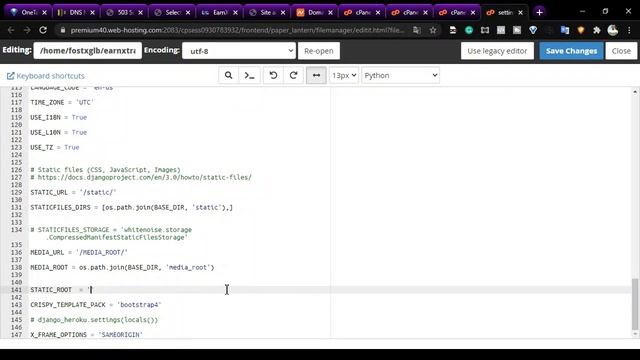Click the STATICFILES_DIRS code line
640x360 pixels.
(131, 207)
